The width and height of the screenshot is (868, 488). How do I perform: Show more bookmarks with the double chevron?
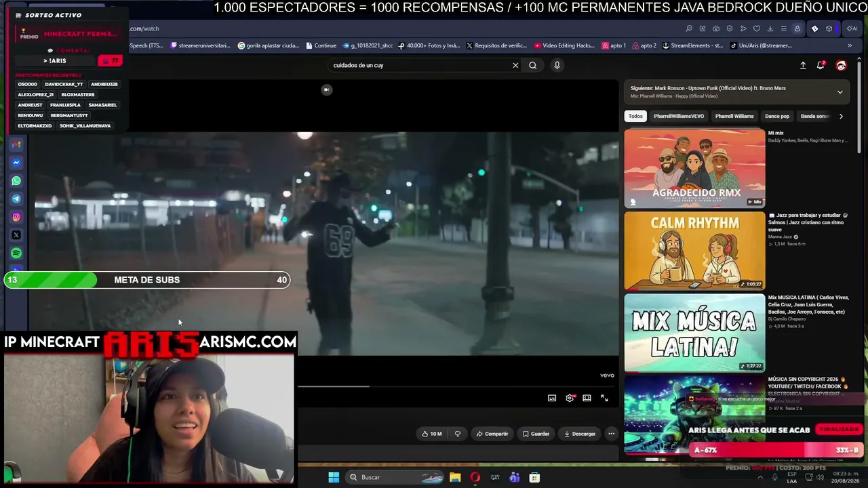pyautogui.click(x=850, y=46)
